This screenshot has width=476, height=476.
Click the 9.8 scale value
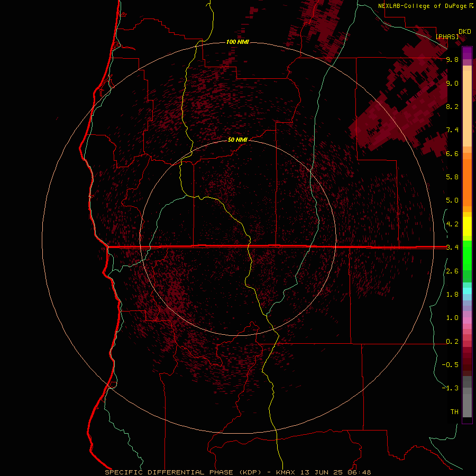452,60
